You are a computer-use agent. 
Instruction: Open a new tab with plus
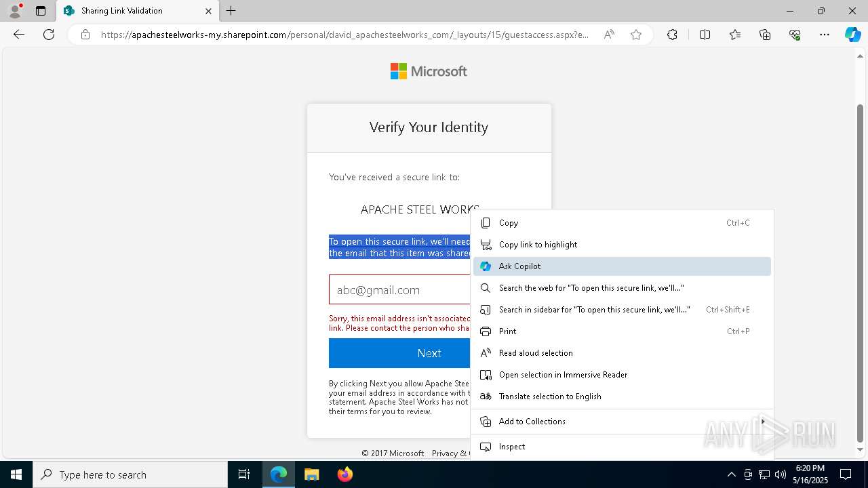[231, 11]
